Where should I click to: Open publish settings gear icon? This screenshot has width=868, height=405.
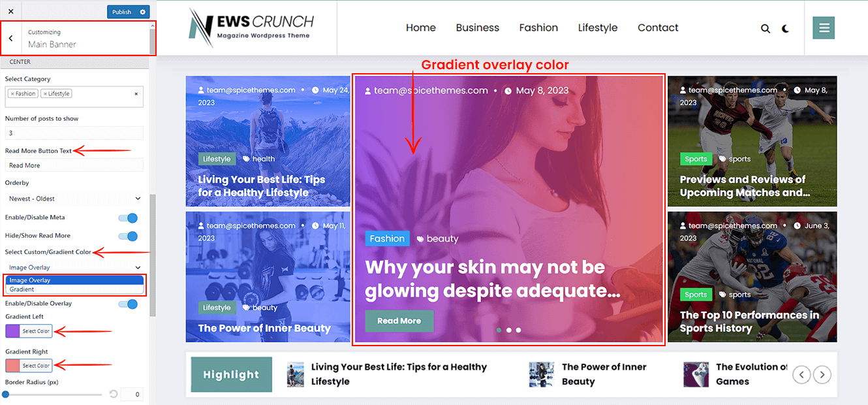(143, 12)
